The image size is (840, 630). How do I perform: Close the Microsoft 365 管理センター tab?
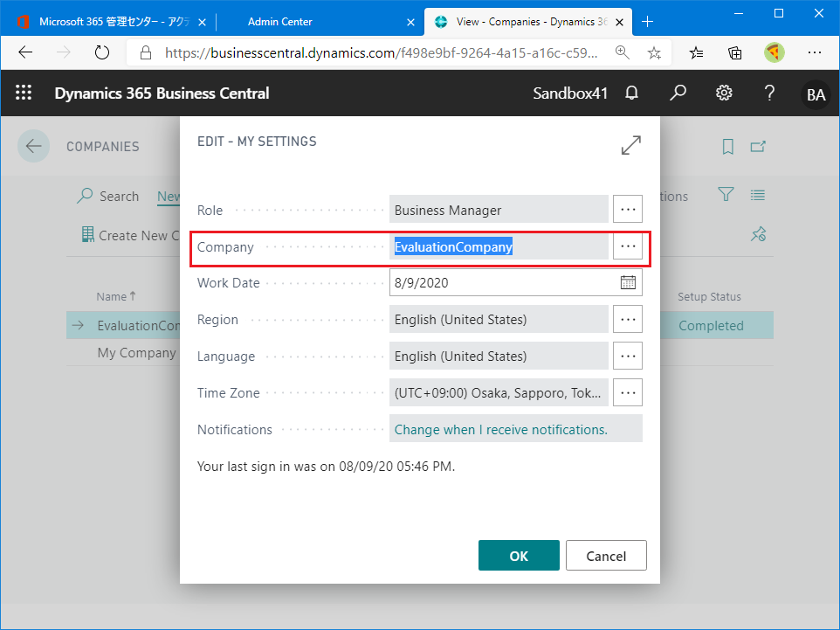coord(202,23)
